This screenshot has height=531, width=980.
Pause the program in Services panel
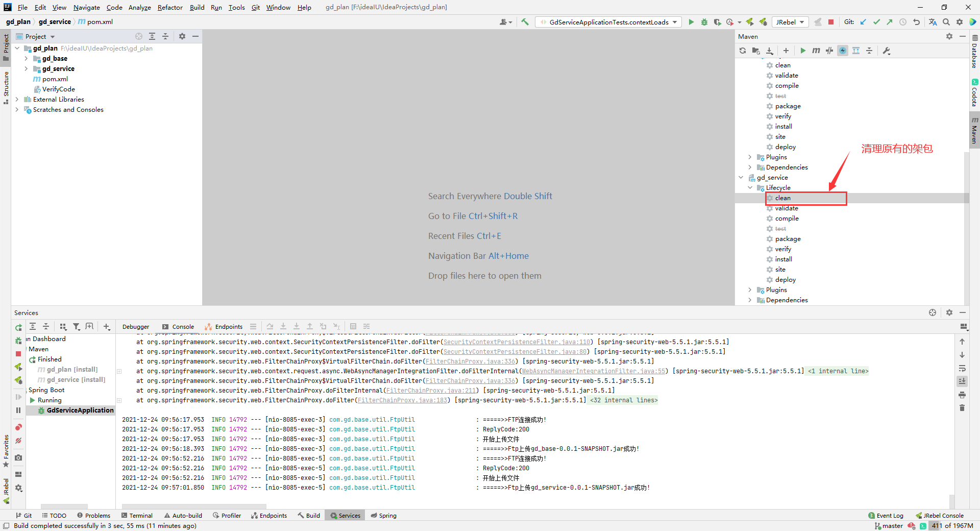(x=18, y=410)
